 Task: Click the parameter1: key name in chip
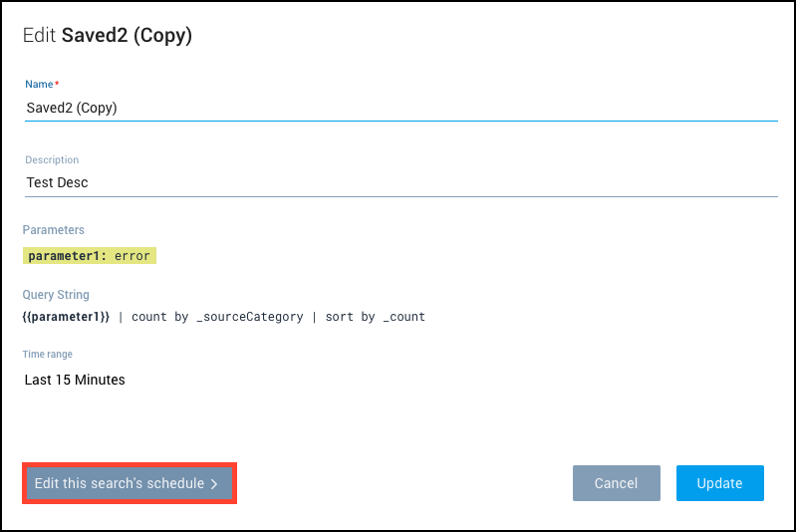click(68, 256)
